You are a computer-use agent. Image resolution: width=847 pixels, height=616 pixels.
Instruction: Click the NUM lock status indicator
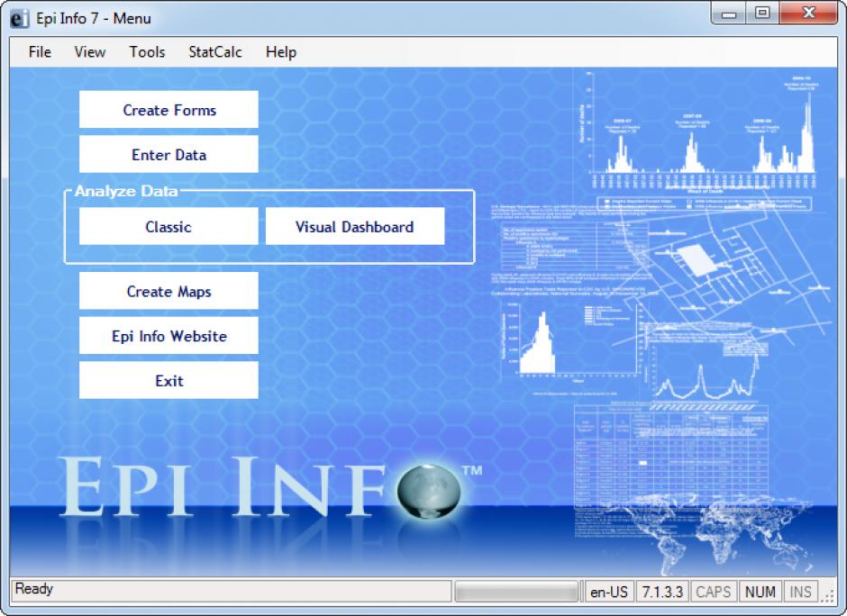760,592
